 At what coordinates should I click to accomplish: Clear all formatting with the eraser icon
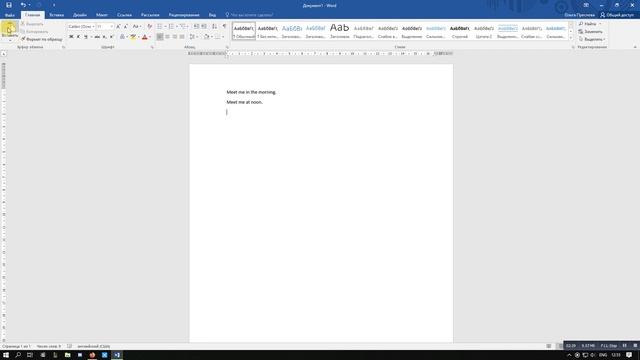click(149, 26)
